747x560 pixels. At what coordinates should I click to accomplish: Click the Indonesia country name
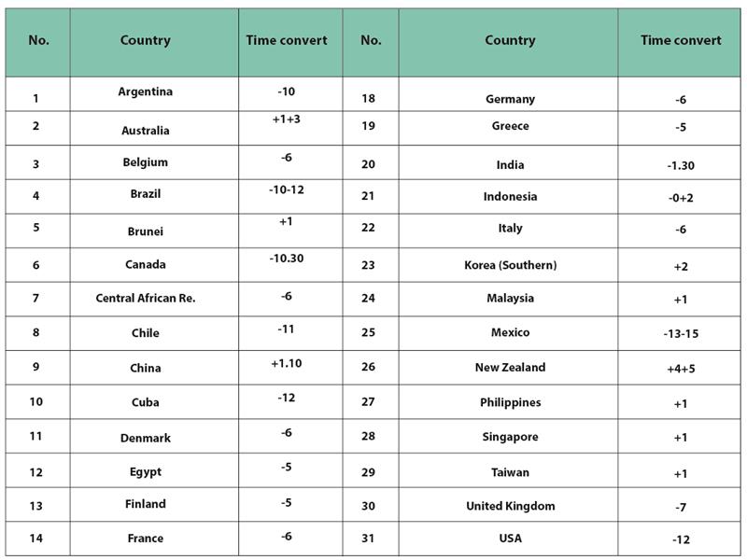coord(510,196)
